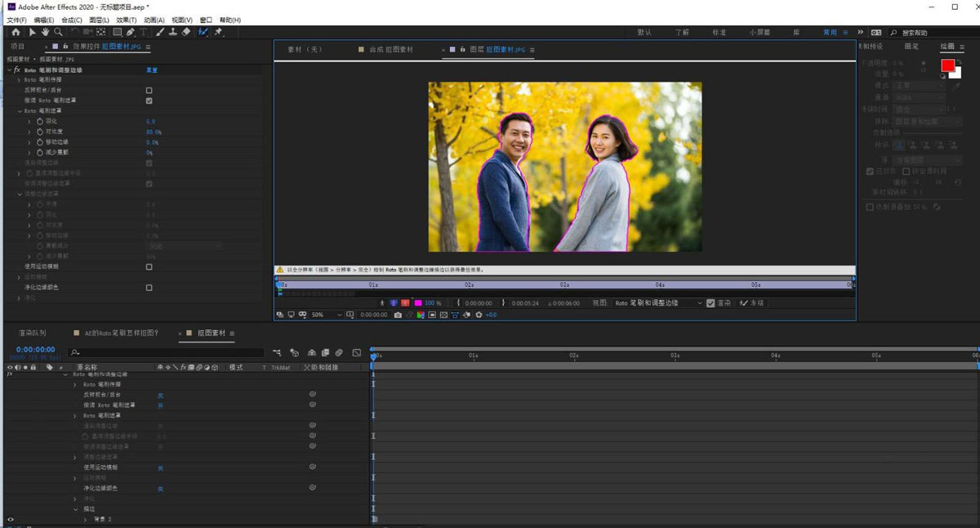
Task: Select the Selection arrow tool
Action: click(x=33, y=32)
